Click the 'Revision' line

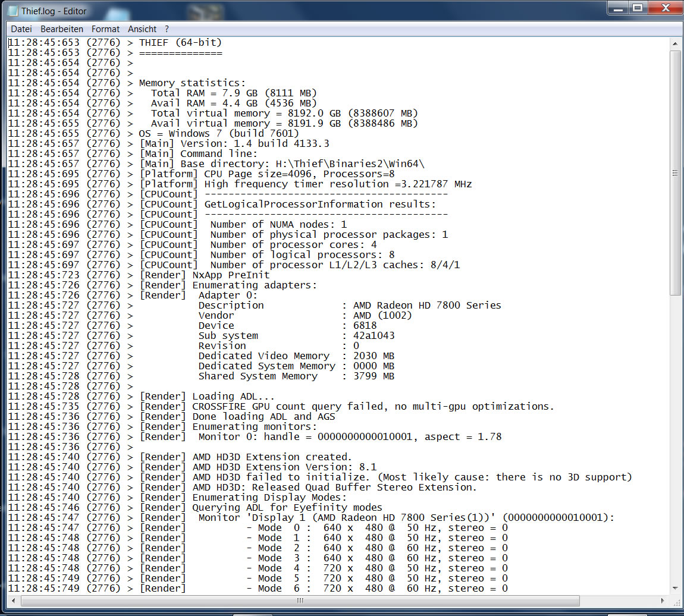[279, 345]
